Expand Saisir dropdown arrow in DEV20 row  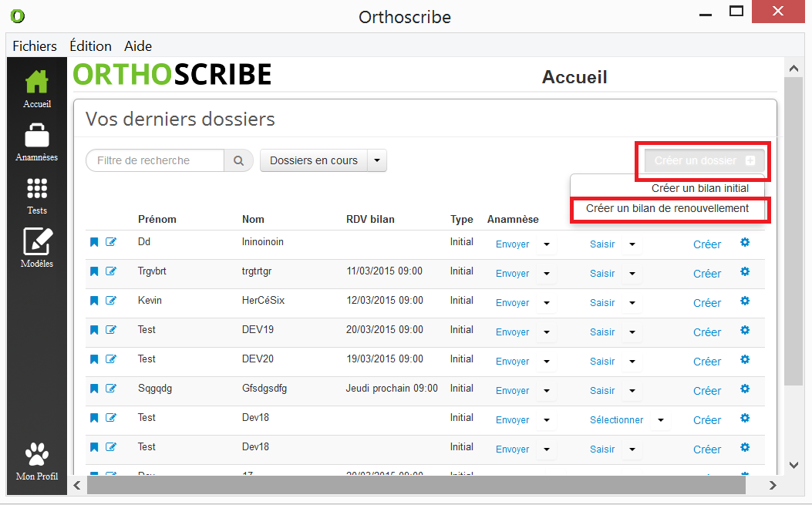tap(632, 361)
